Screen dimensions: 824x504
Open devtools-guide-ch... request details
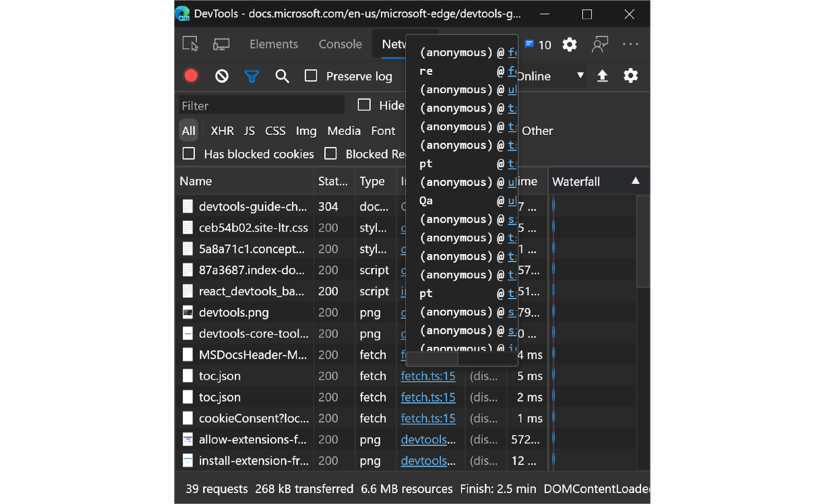(x=253, y=206)
